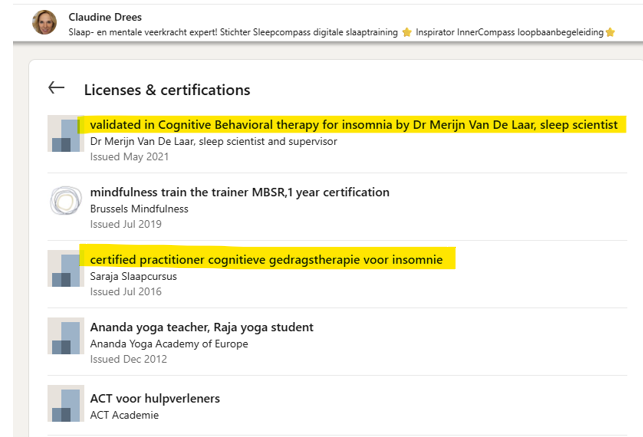Click the Ananda Yoga Academy logo

click(65, 336)
